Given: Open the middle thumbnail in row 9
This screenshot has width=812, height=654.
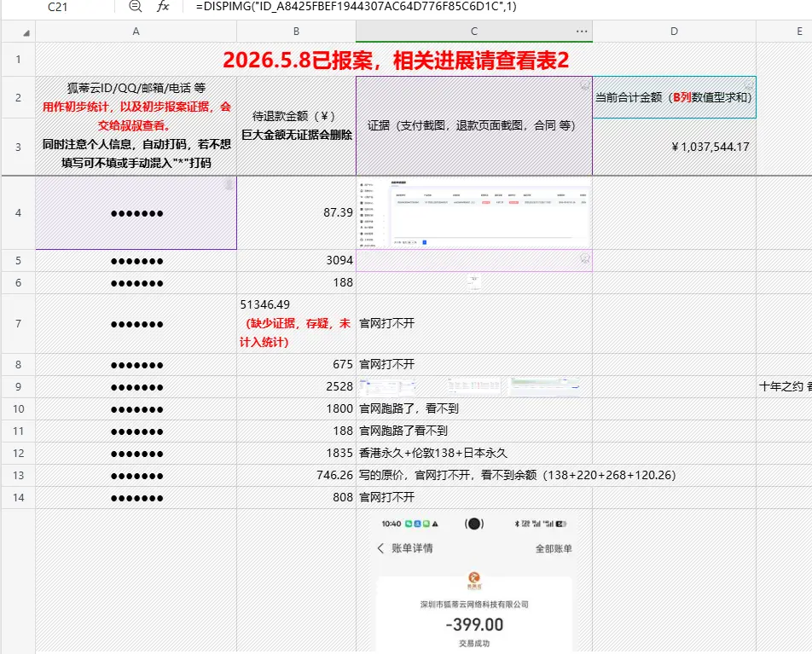Looking at the screenshot, I should [x=474, y=386].
